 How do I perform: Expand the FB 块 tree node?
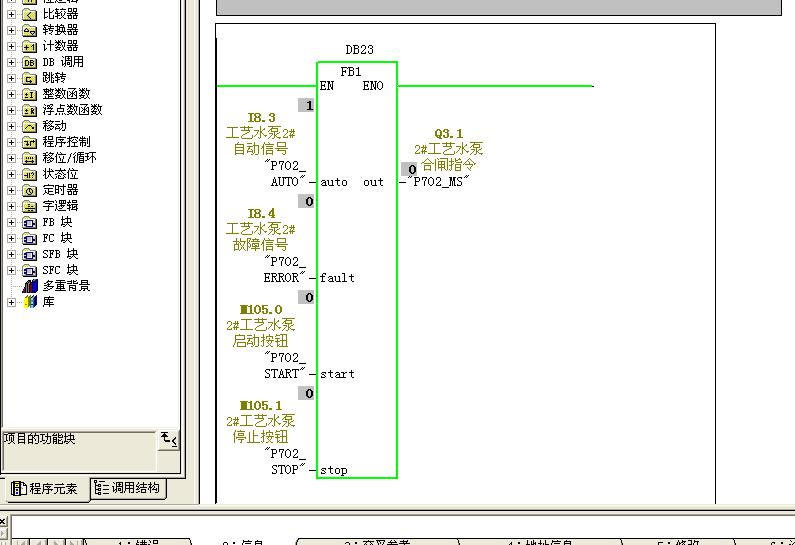[x=11, y=223]
